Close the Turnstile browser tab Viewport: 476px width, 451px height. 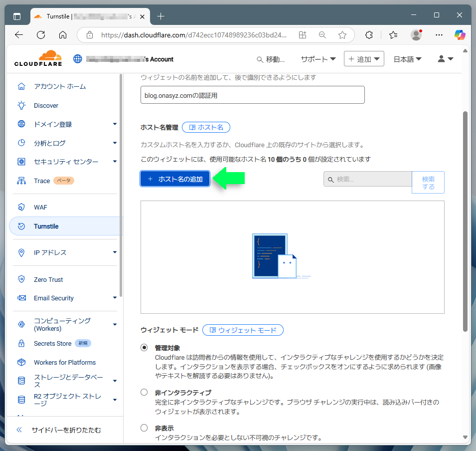(142, 17)
